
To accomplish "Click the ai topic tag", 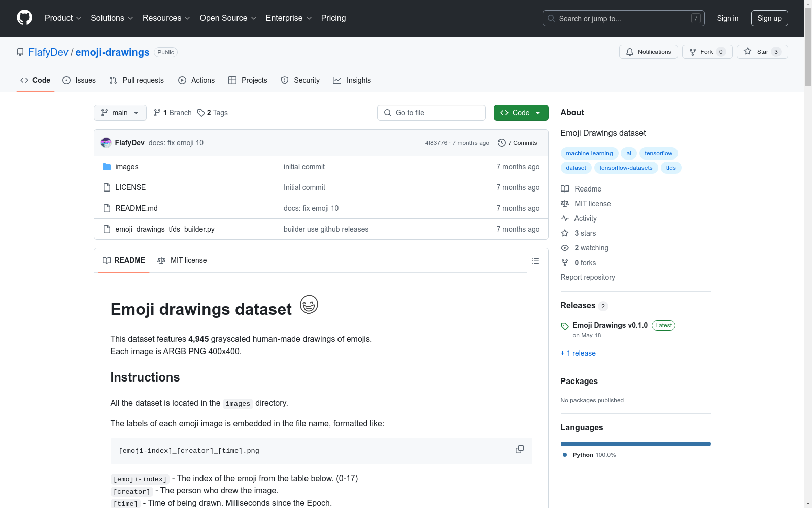I will click(x=629, y=153).
